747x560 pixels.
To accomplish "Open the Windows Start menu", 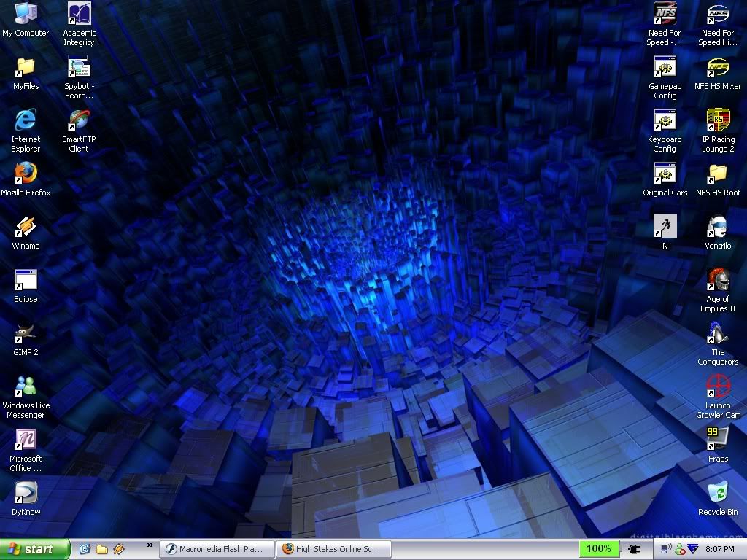I will [x=35, y=549].
